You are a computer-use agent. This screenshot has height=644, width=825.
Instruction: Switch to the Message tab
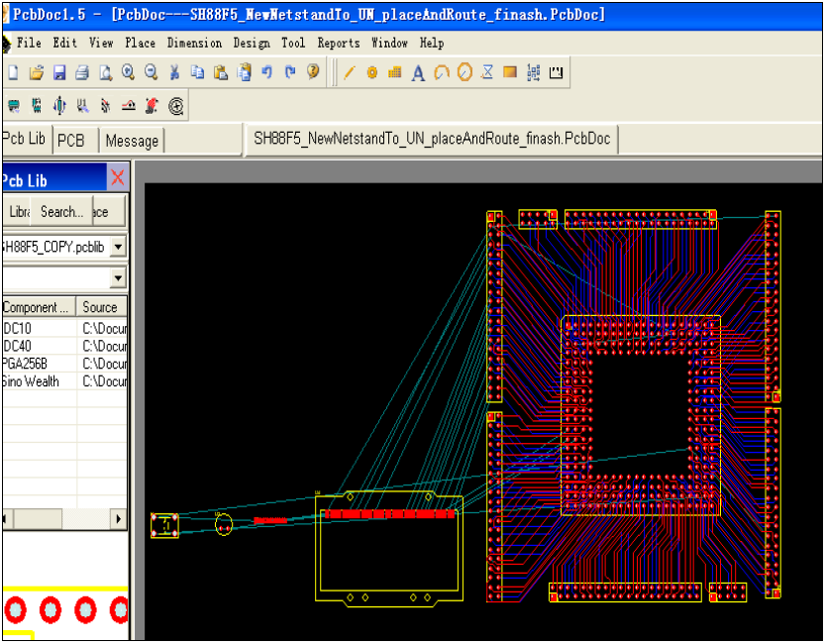click(132, 141)
